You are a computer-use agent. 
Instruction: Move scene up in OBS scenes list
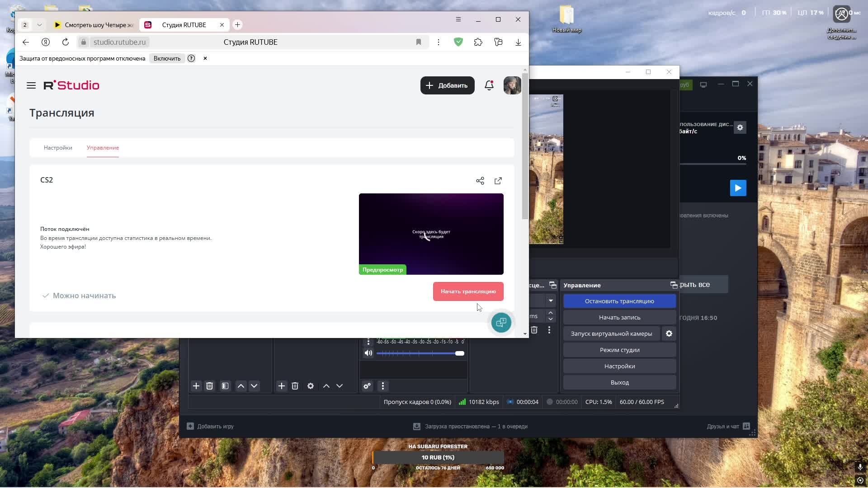pyautogui.click(x=241, y=386)
